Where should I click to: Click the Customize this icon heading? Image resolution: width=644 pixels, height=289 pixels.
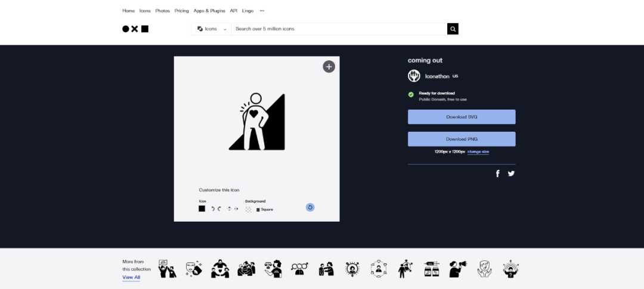219,190
